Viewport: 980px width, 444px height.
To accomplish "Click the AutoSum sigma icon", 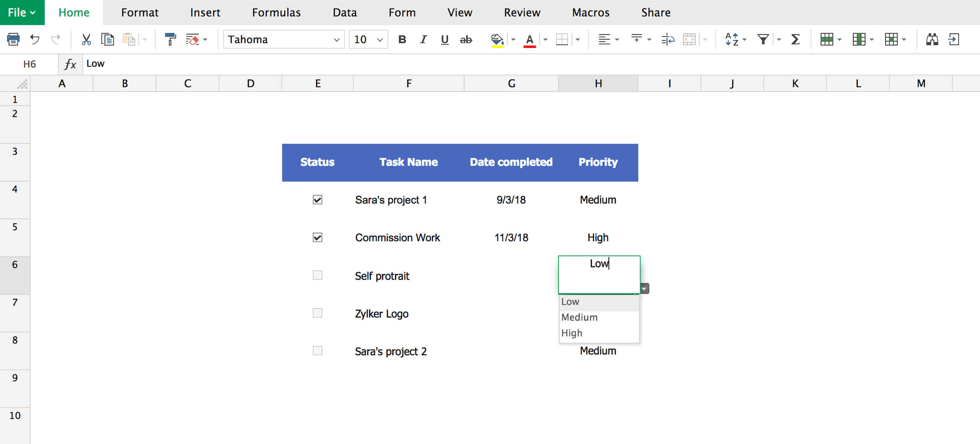I will coord(795,39).
